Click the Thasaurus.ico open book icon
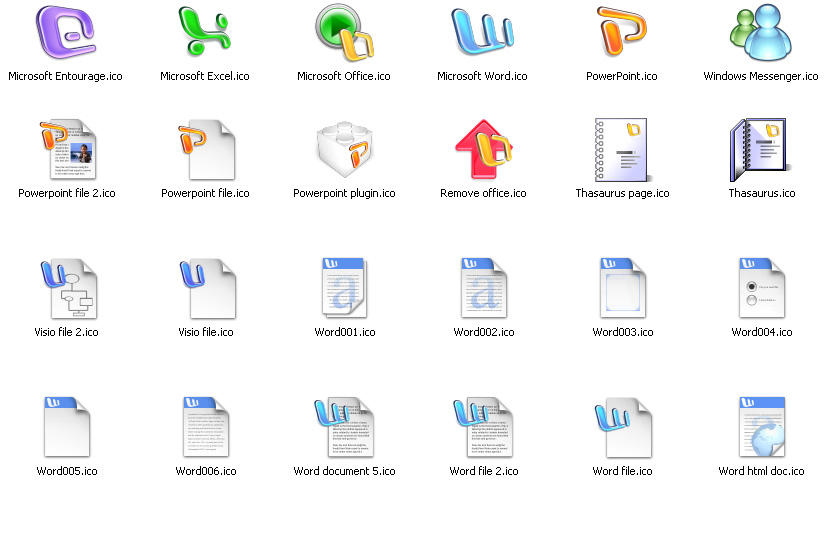This screenshot has height=541, width=835. (x=760, y=150)
